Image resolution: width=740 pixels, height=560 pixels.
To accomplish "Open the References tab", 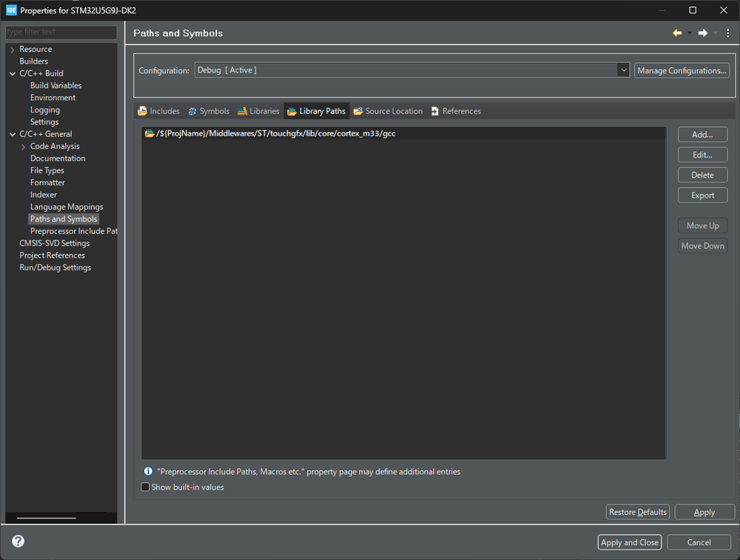I will click(x=456, y=111).
